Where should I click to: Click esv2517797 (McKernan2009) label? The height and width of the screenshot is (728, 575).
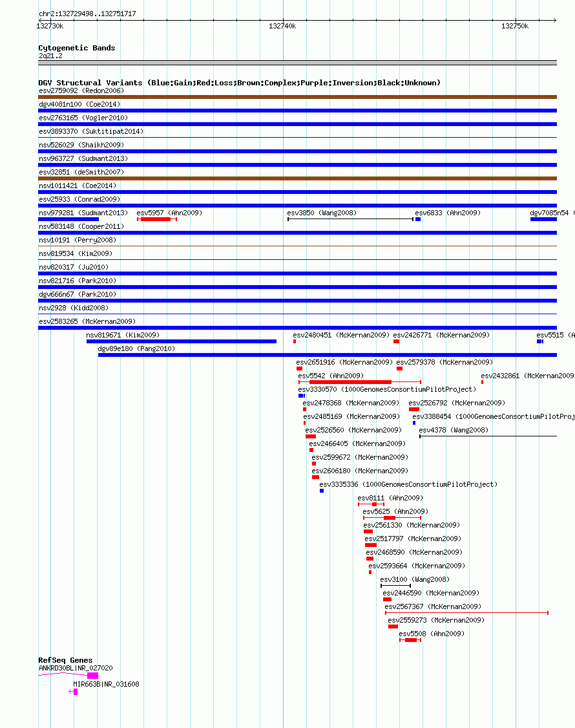(413, 539)
